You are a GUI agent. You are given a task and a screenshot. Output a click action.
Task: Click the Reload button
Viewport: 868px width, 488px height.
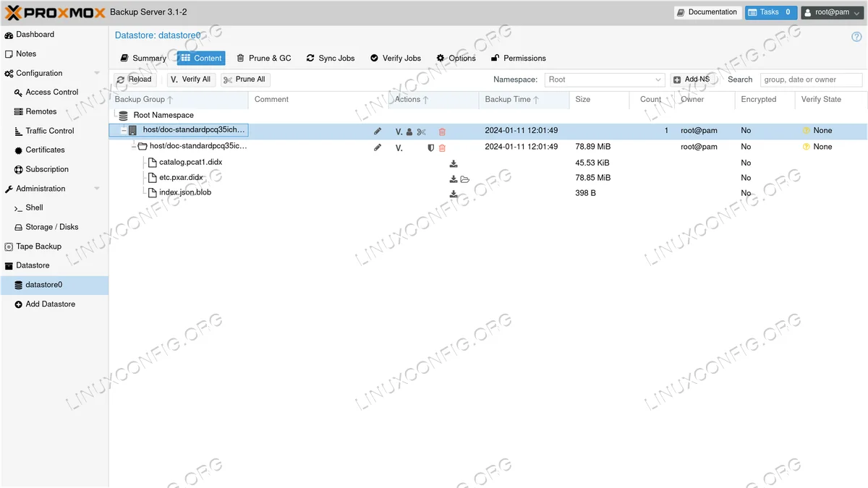click(135, 80)
